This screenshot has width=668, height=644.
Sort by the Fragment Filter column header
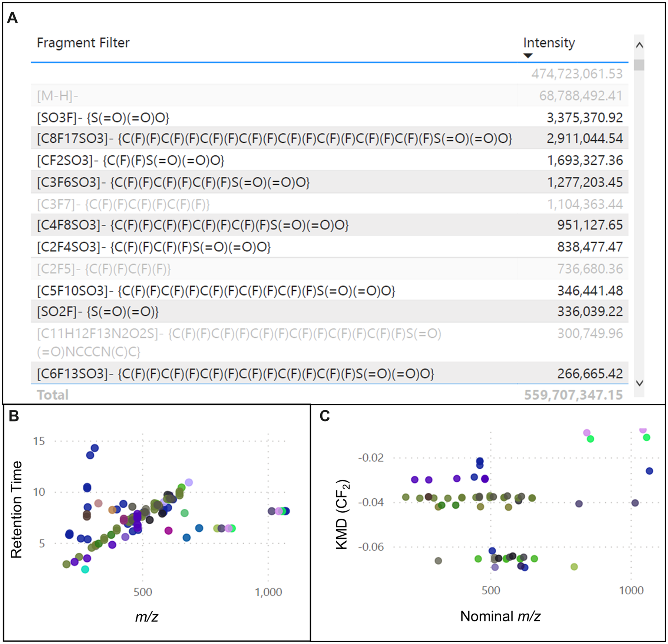83,43
